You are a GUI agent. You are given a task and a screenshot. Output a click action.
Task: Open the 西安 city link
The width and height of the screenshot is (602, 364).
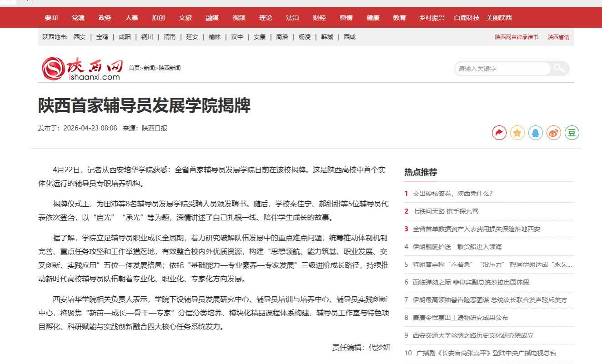tap(80, 37)
